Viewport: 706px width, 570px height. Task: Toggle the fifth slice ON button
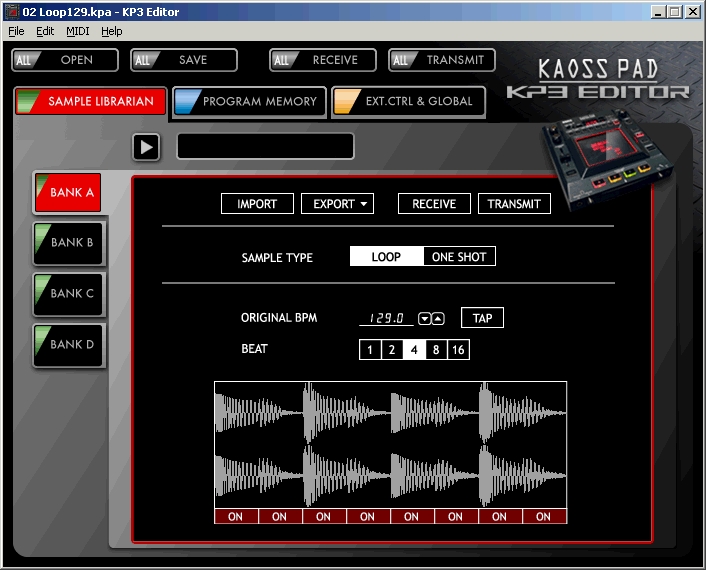[x=412, y=516]
